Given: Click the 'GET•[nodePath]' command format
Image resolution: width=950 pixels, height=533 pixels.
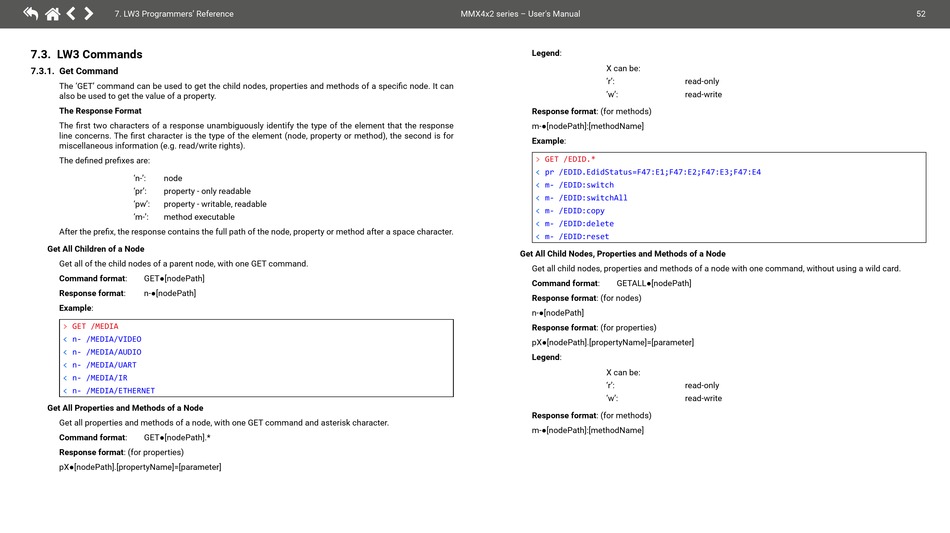Looking at the screenshot, I should [x=174, y=279].
